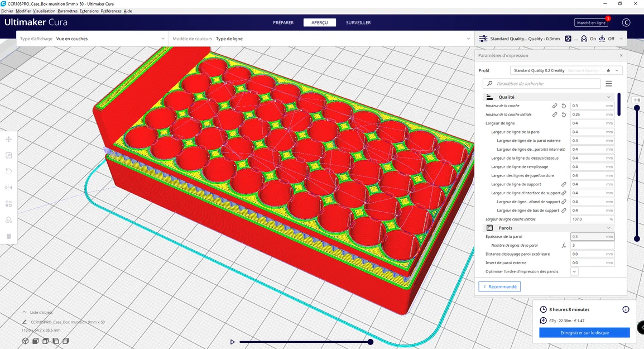Image resolution: width=644 pixels, height=349 pixels.
Task: Click the user account circle icon
Action: [x=626, y=22]
